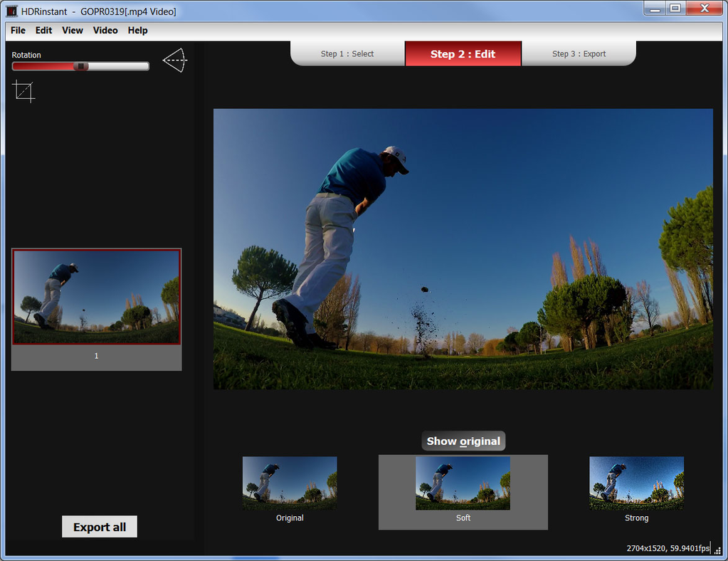Close the HDRinstant window
728x561 pixels.
(x=705, y=9)
